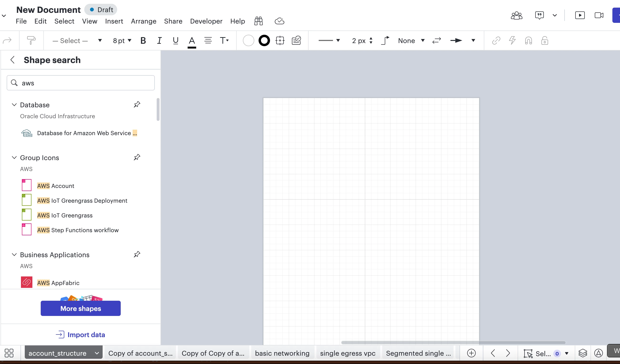The image size is (620, 364).
Task: Pin the Group Icons library
Action: (x=137, y=157)
